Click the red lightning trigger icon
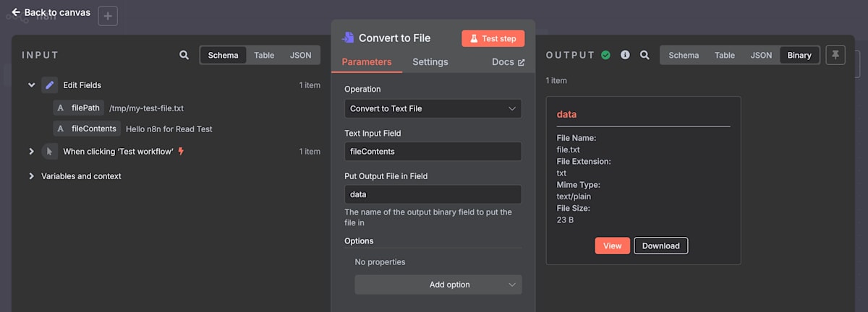 coord(181,152)
